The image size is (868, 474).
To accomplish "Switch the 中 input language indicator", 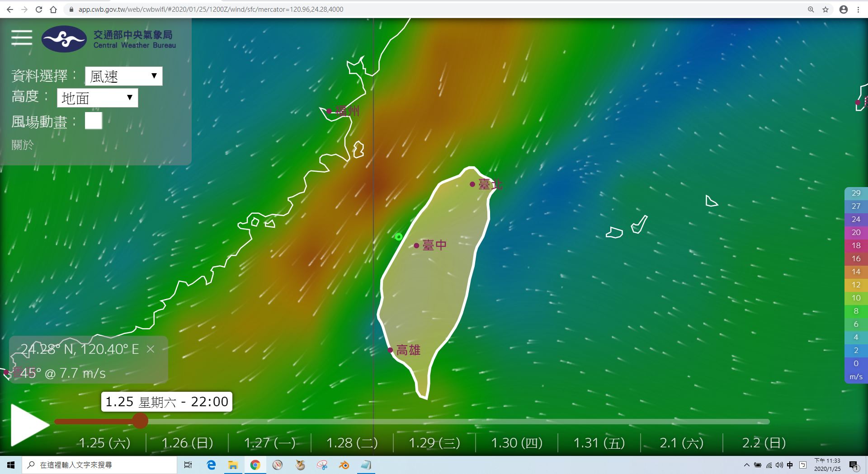I will tap(790, 465).
